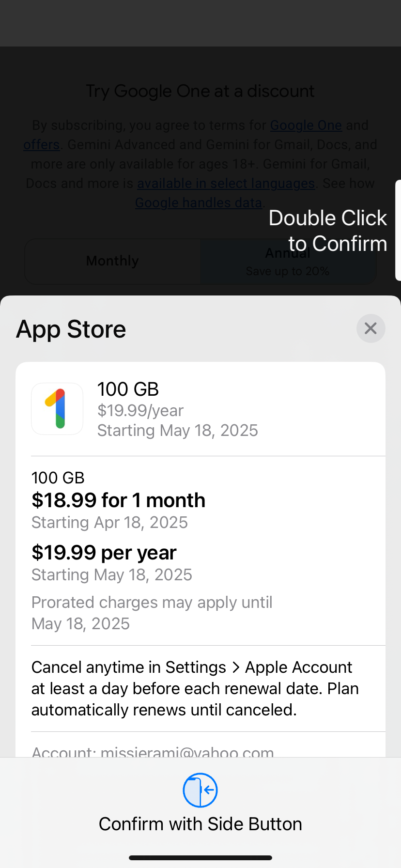Tap the side button confirm icon
401x868 pixels.
[200, 790]
